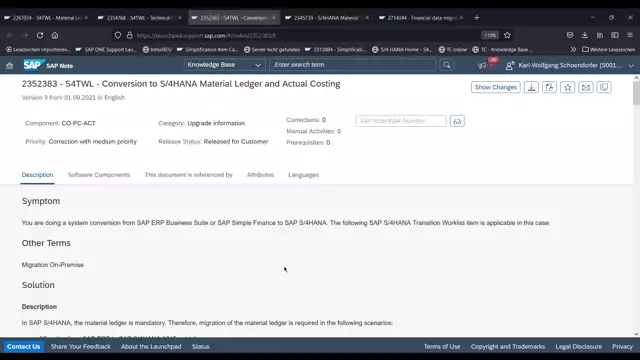
Task: Open This document is referenced by tab
Action: (x=188, y=175)
